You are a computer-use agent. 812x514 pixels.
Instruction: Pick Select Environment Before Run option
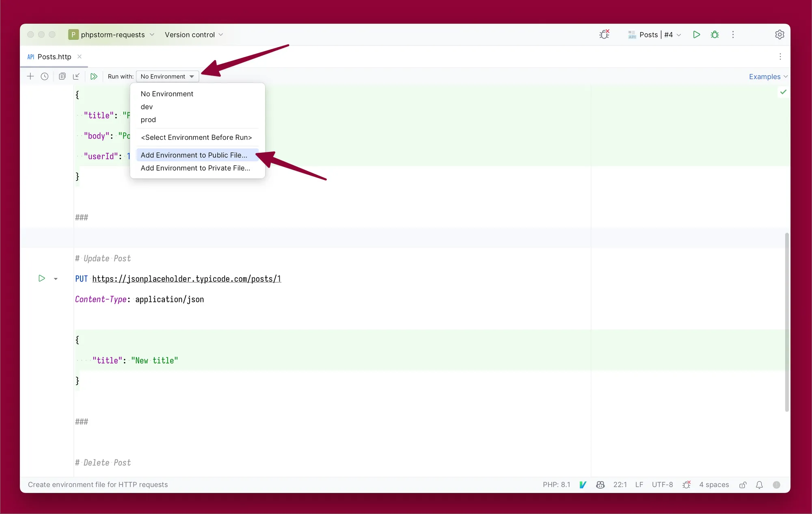point(198,137)
